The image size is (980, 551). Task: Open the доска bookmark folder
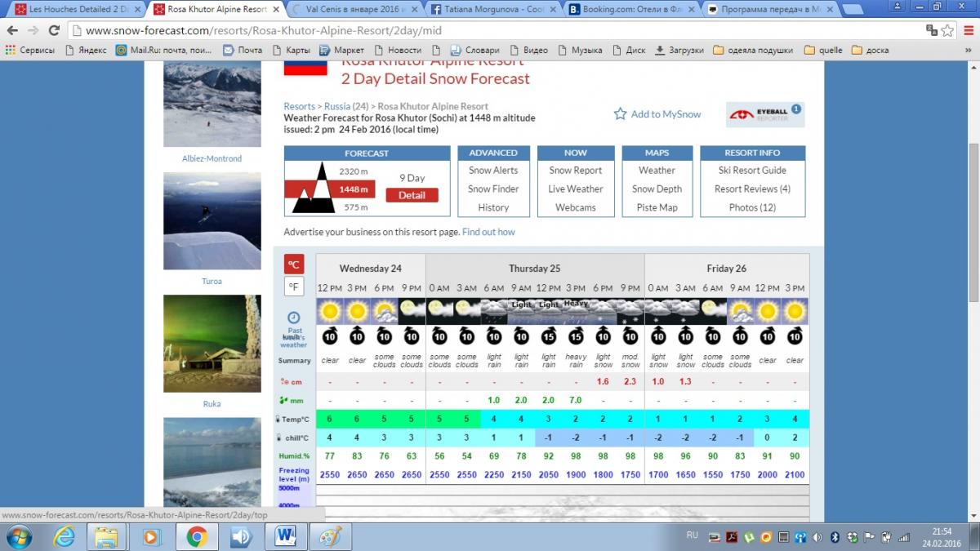click(x=870, y=50)
